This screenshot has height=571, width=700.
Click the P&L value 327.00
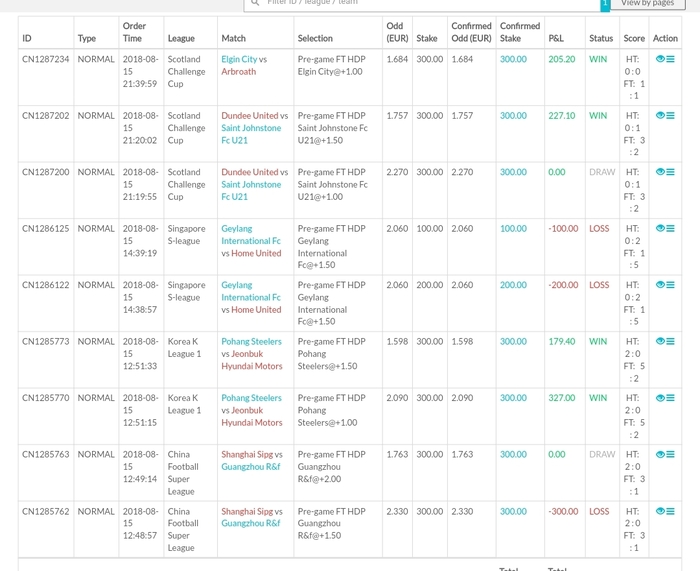pyautogui.click(x=562, y=398)
